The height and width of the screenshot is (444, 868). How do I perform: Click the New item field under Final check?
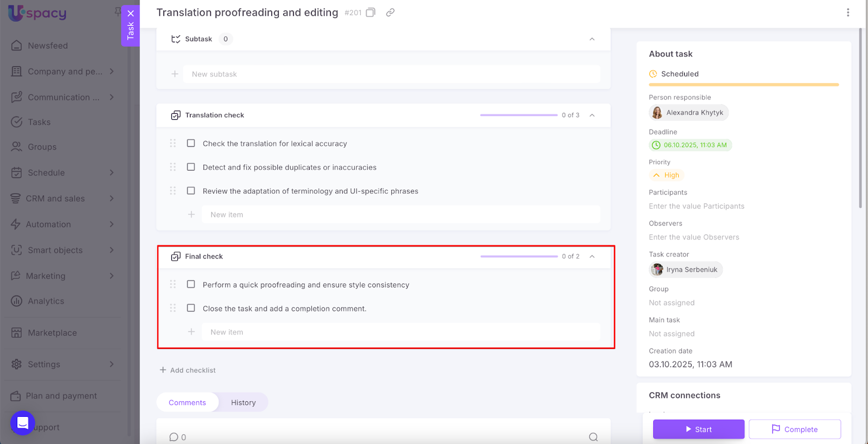400,332
